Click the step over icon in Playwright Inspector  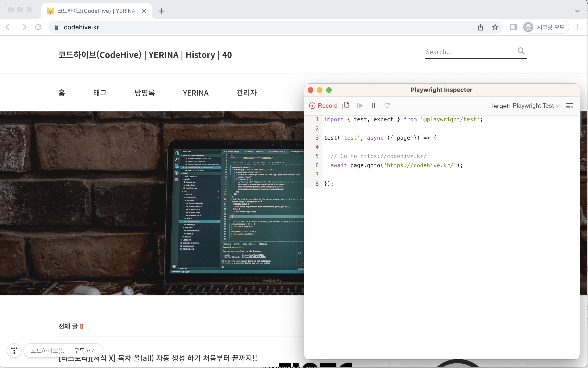pyautogui.click(x=387, y=106)
